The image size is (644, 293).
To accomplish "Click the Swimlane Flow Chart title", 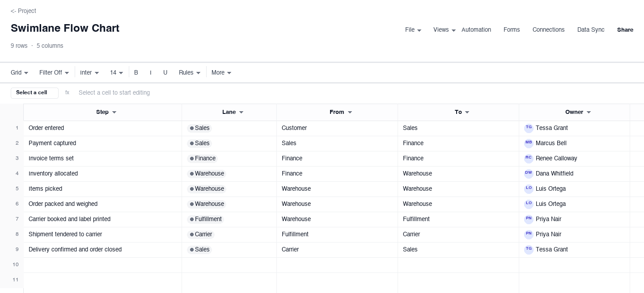I will click(x=65, y=28).
